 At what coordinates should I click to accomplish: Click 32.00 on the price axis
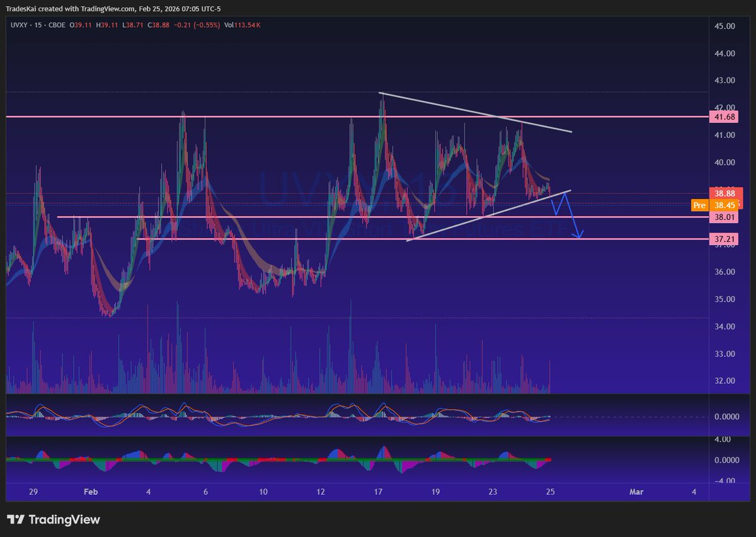click(x=724, y=381)
